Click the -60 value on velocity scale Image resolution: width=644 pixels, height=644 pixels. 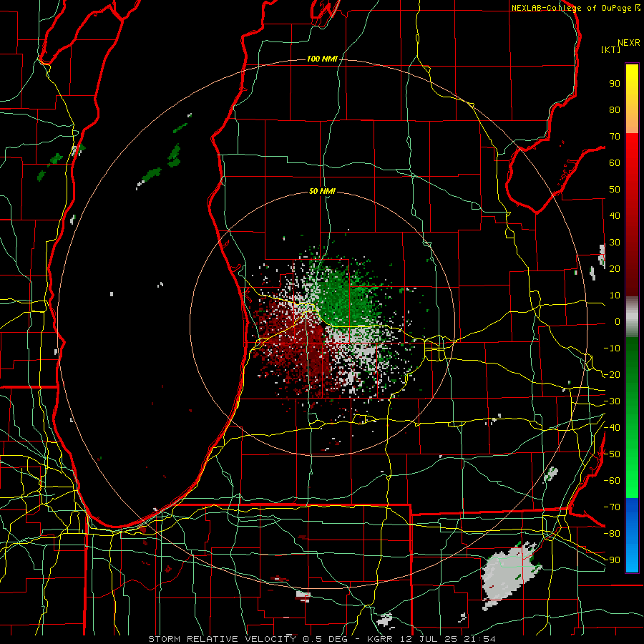[612, 481]
